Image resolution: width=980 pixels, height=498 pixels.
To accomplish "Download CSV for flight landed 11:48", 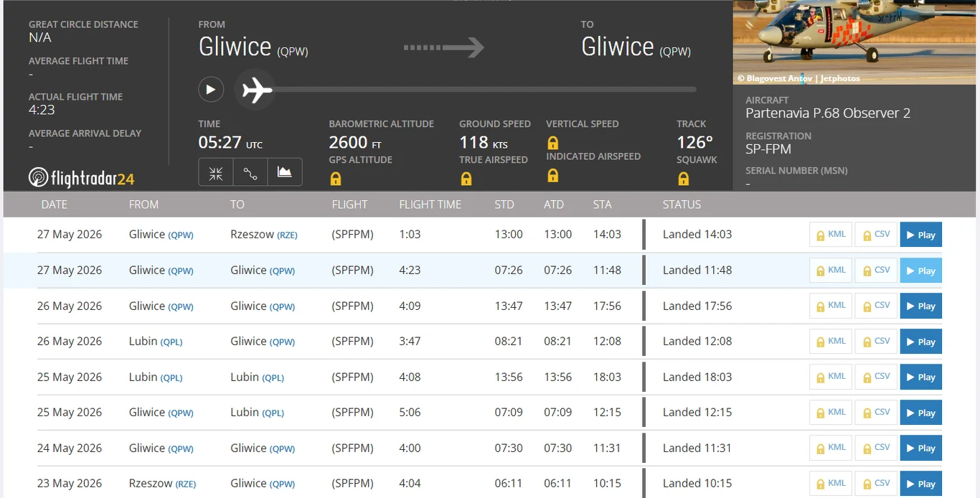I will [x=876, y=271].
